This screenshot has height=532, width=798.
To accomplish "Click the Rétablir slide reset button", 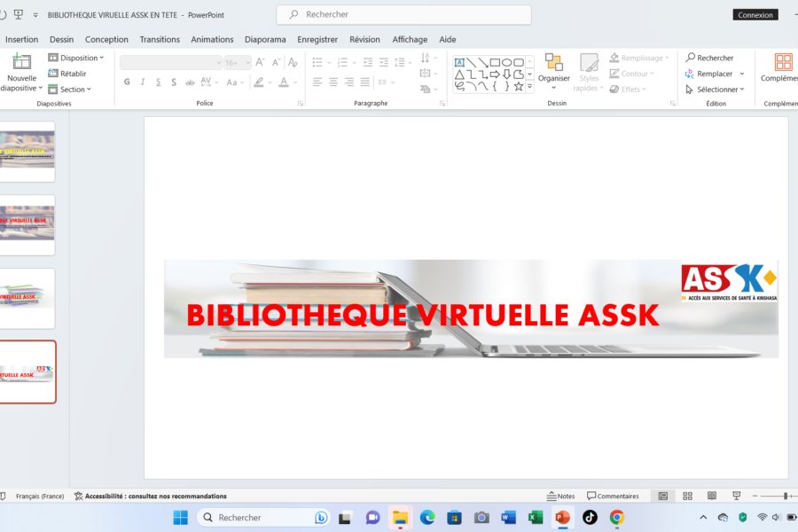I will [x=66, y=74].
